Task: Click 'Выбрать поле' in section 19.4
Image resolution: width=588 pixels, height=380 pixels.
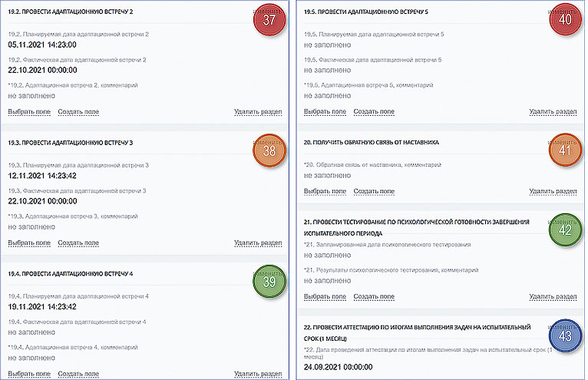Action: coord(29,374)
